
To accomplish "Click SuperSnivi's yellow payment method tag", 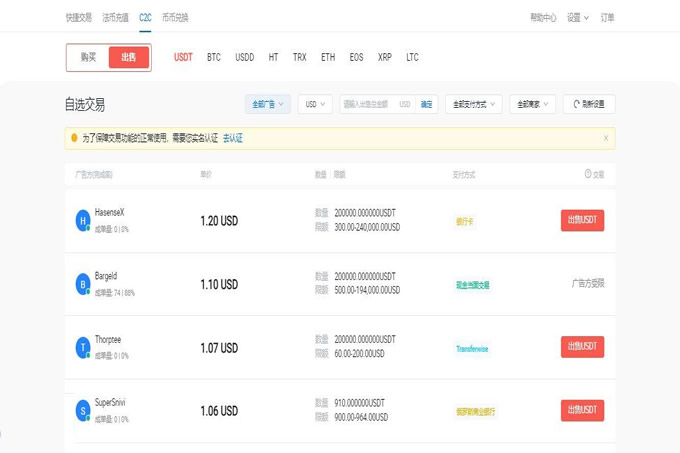I will [475, 411].
